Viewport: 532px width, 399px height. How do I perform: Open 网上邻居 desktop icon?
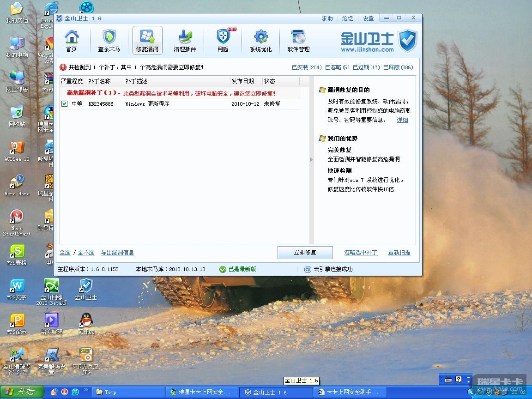[17, 81]
